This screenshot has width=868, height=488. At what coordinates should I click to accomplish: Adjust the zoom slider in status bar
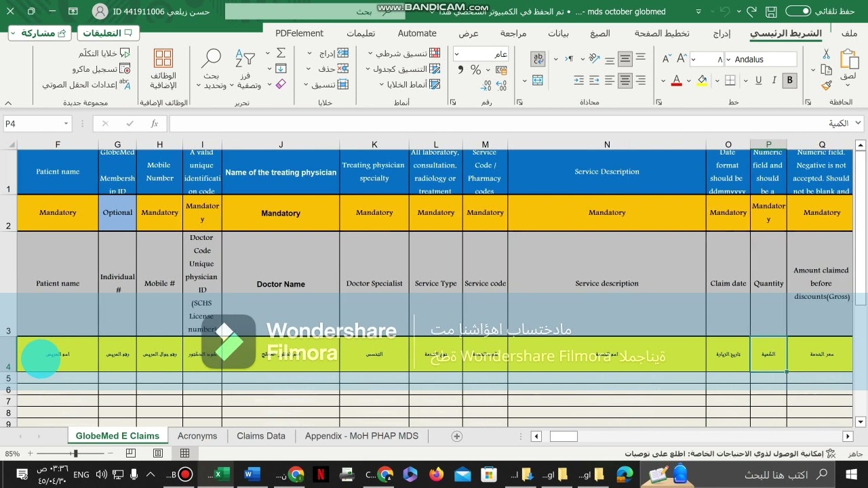tap(75, 453)
